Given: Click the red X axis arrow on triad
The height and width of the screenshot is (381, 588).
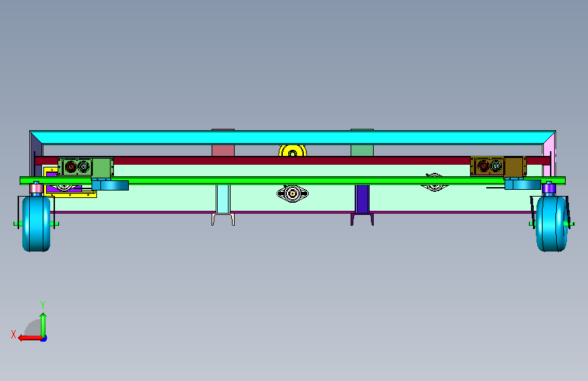Looking at the screenshot, I should tap(30, 338).
